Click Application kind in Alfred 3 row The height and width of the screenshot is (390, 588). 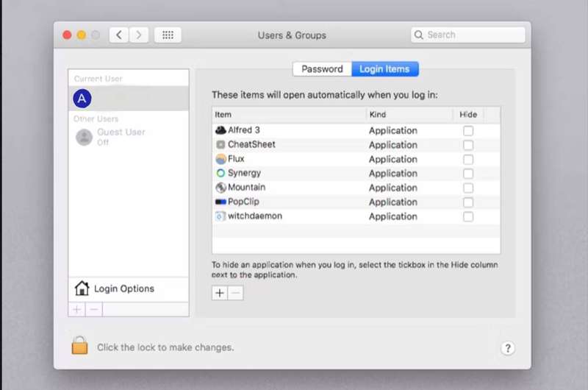click(393, 131)
